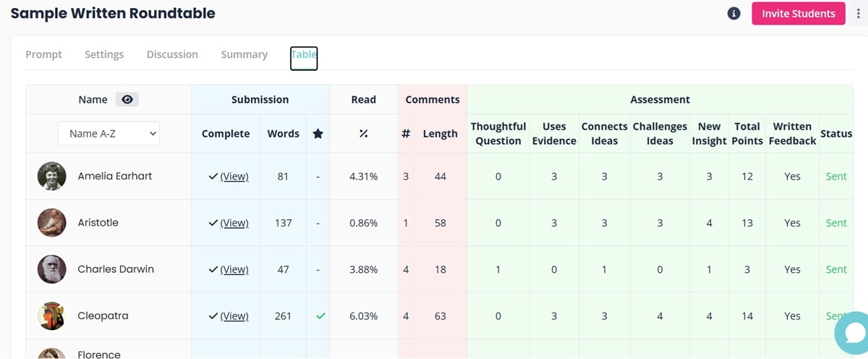Viewport: 868px width, 359px height.
Task: Click the Challenges Ideas column header
Action: click(660, 133)
